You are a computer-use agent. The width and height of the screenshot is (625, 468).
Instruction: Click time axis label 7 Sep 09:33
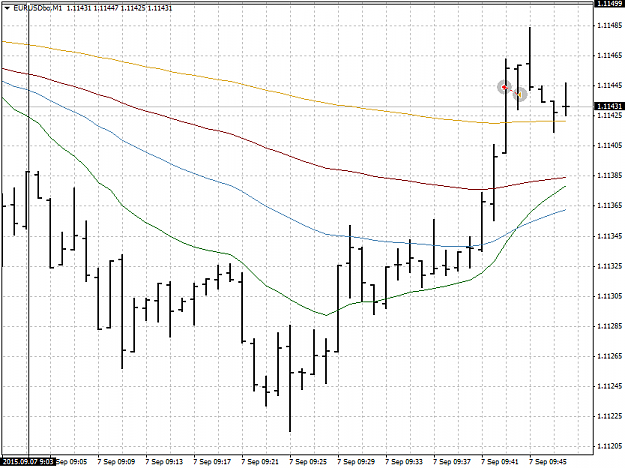coord(404,462)
